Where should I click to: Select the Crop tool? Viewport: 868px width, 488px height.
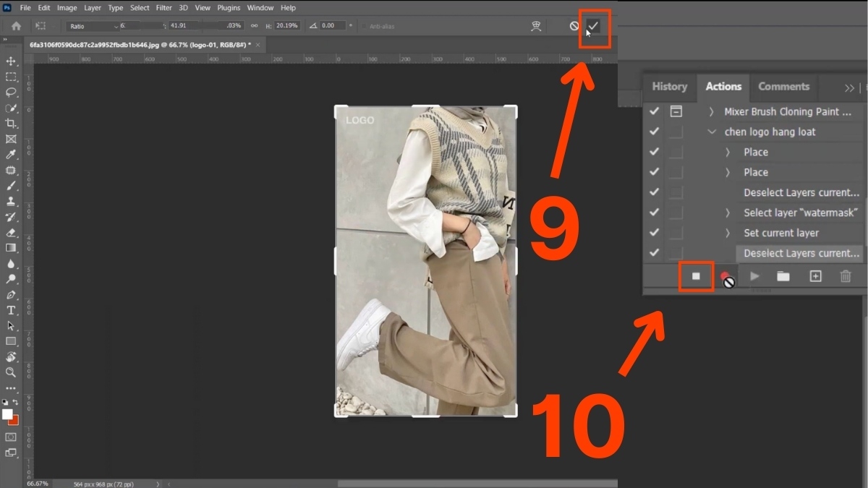pos(11,124)
